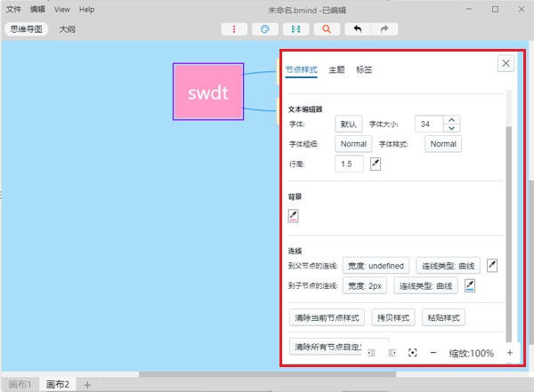Open parent node 连线类型: 曲线 dropdown

coord(449,266)
